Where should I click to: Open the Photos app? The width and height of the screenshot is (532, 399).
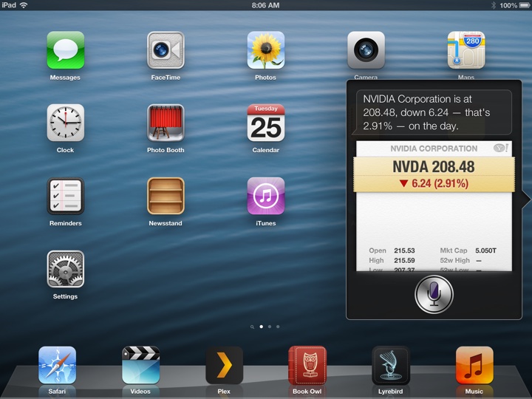266,50
